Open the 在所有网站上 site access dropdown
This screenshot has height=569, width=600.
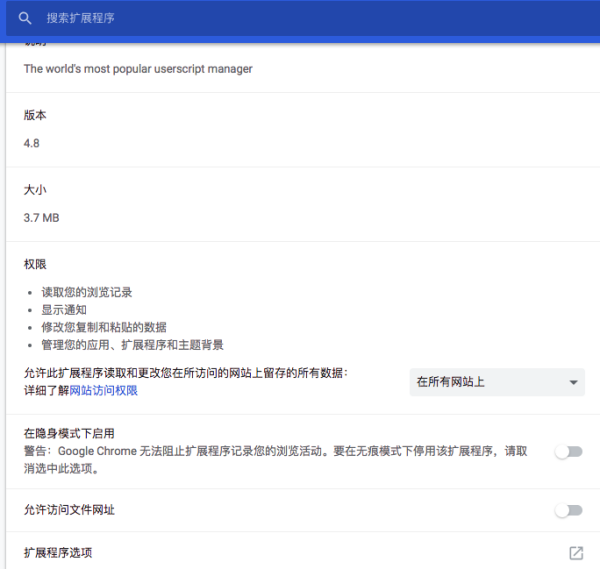(497, 382)
